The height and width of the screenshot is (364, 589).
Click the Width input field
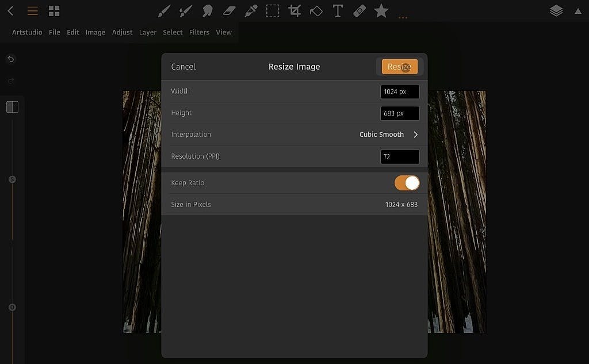point(400,91)
